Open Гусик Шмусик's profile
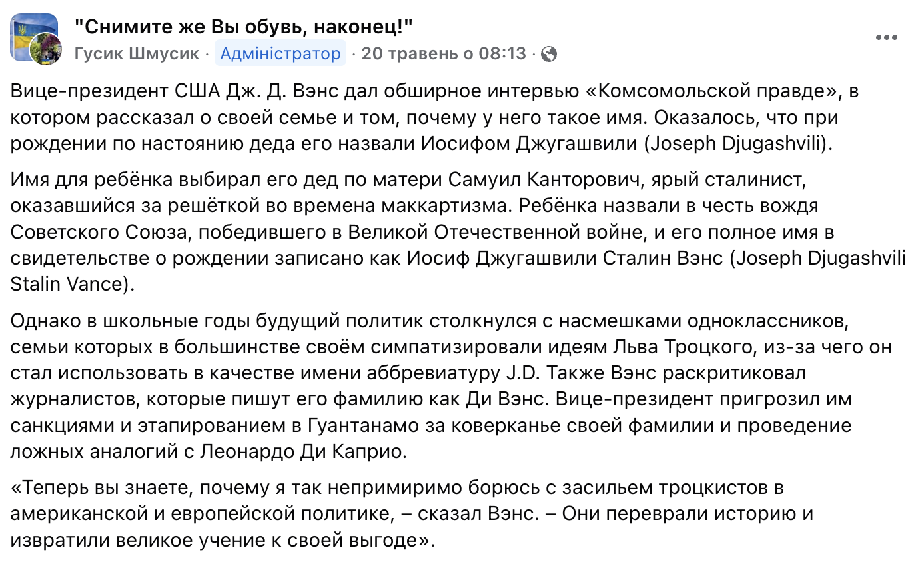The height and width of the screenshot is (566, 924). coord(137,54)
